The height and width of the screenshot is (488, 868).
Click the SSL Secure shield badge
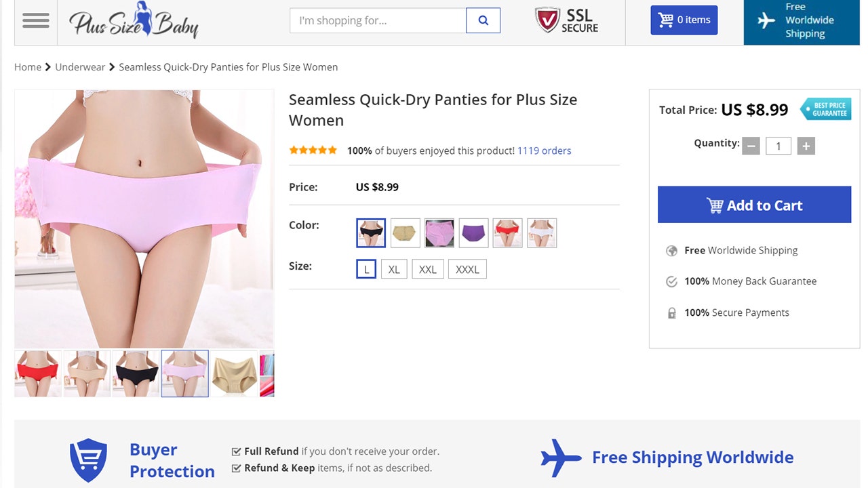pyautogui.click(x=566, y=20)
